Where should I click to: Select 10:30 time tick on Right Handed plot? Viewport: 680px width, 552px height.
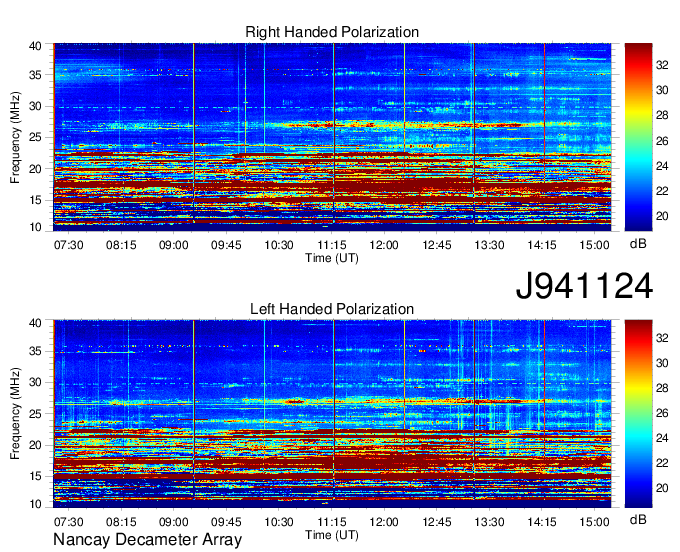tap(279, 245)
